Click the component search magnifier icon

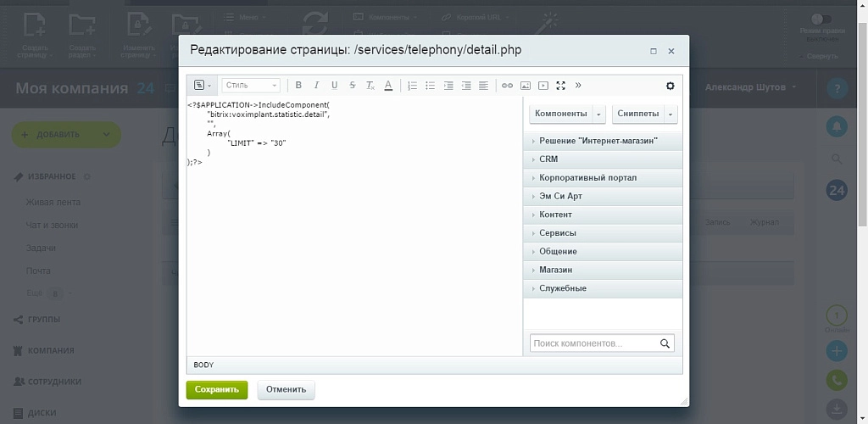665,343
